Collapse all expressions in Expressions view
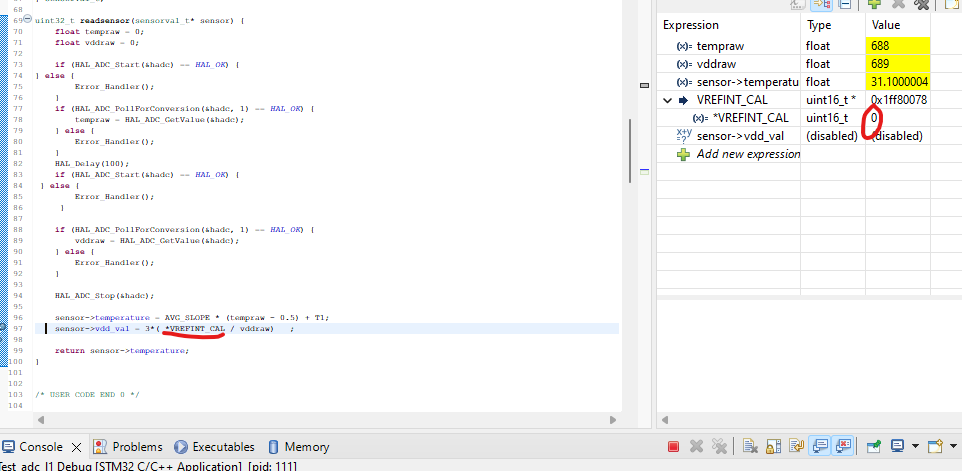 845,4
